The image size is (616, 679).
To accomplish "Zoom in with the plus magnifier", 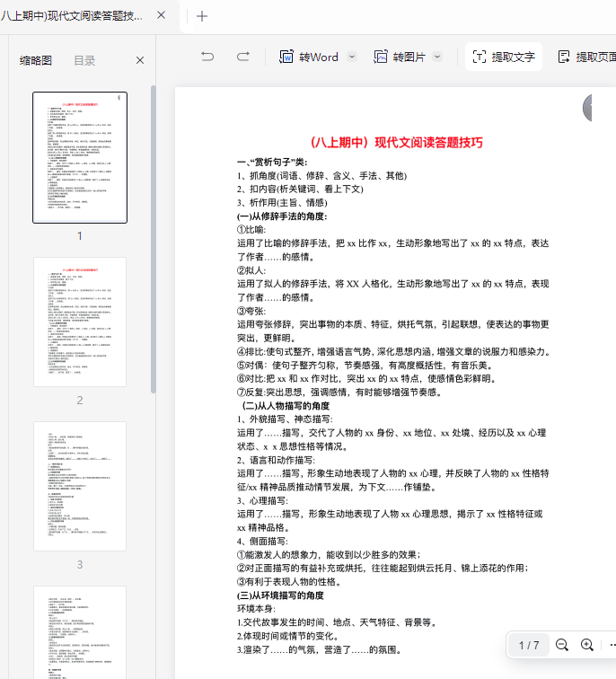I will tap(587, 645).
